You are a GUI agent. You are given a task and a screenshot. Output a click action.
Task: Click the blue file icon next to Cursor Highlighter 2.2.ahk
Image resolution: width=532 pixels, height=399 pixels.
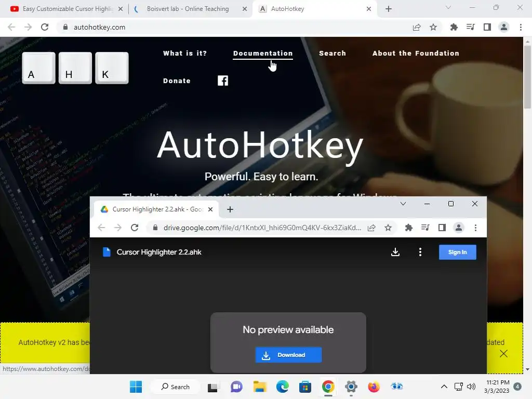(x=107, y=252)
